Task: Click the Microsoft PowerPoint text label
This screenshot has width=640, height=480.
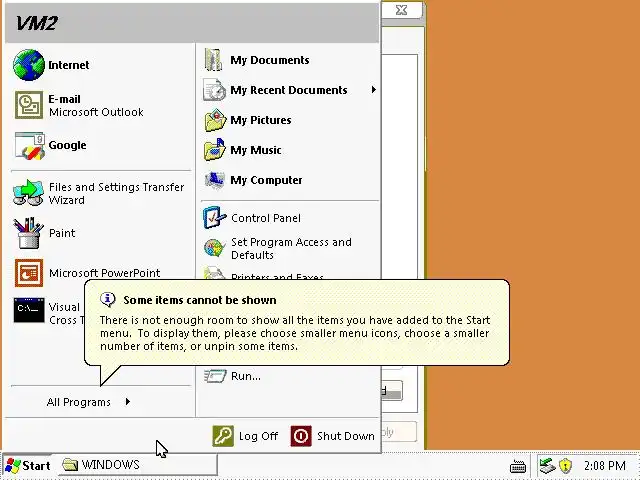Action: coord(104,273)
